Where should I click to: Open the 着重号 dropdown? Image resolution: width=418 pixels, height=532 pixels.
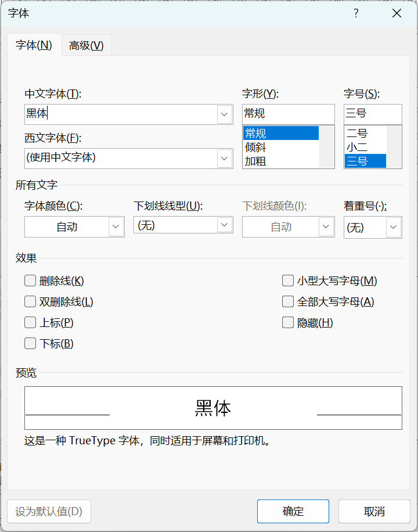pos(394,227)
